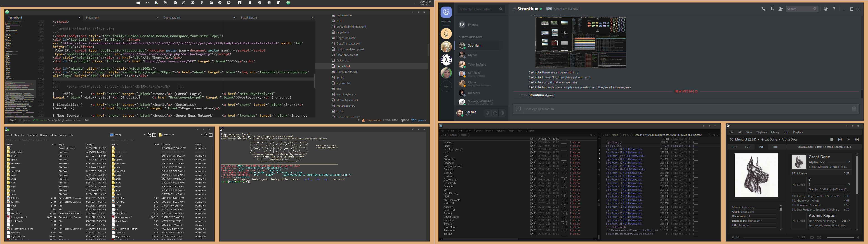Image resolution: width=868 pixels, height=244 pixels.
Task: Click '3 updates' in Atom status bar
Action: pos(418,120)
